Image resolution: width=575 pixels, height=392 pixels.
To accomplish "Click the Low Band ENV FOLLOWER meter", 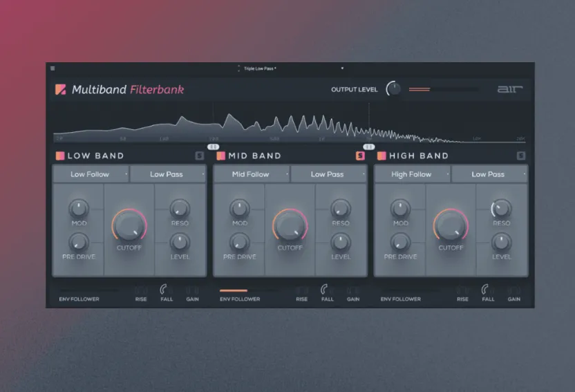I will click(88, 290).
